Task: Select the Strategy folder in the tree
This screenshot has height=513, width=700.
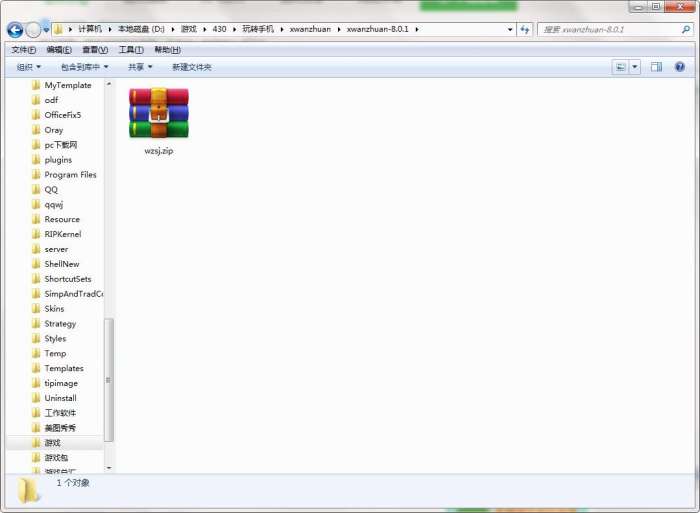Action: point(54,324)
